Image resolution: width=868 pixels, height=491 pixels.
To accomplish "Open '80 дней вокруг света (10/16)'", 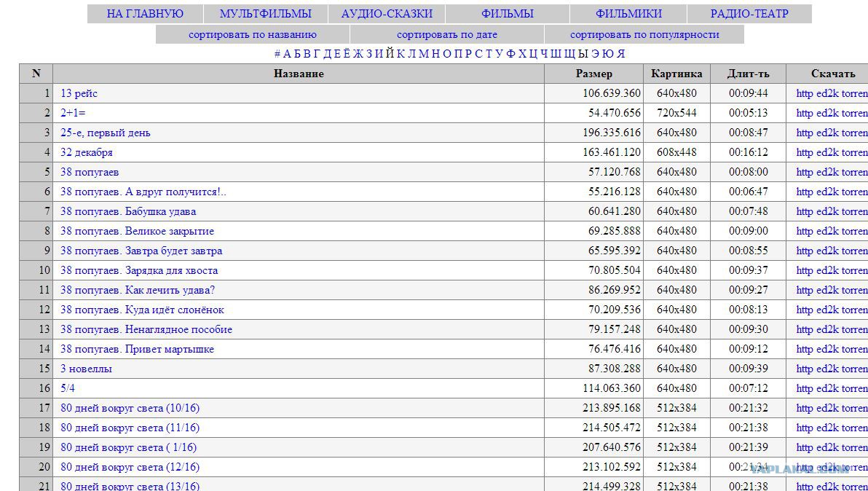I will tap(130, 408).
